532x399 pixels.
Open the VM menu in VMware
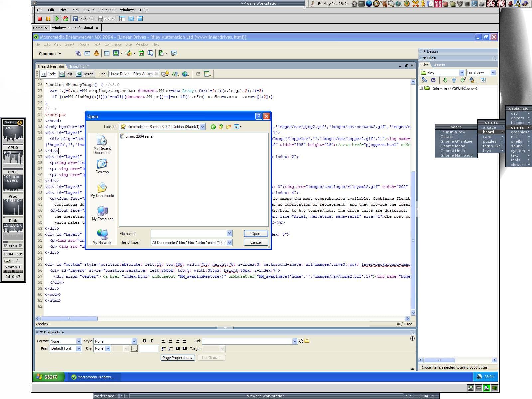point(76,10)
